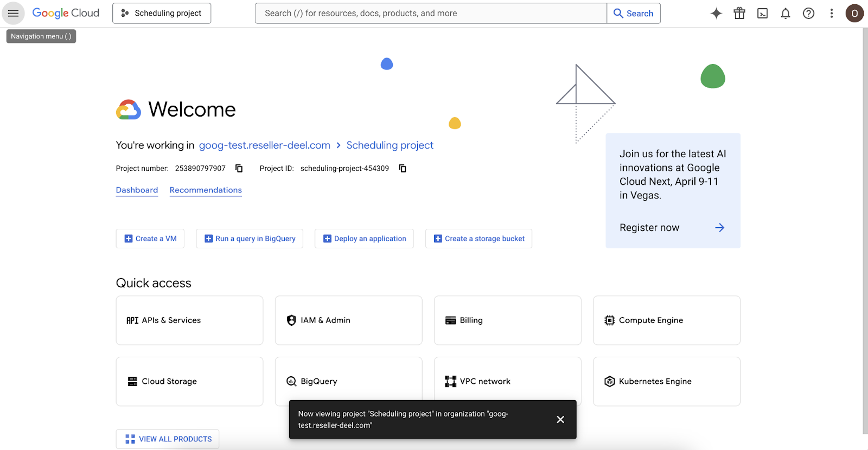Click the Google Cloud logo
Viewport: 868px width, 450px height.
(66, 13)
